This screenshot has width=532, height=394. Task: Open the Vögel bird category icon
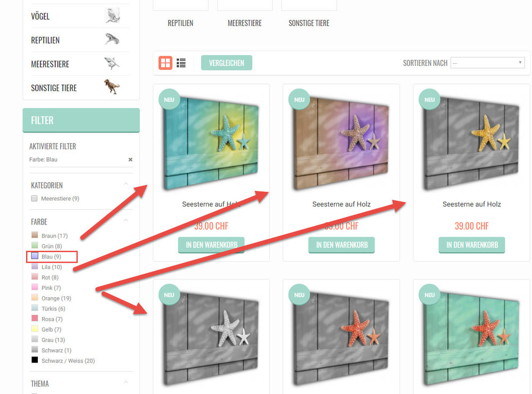pos(112,15)
